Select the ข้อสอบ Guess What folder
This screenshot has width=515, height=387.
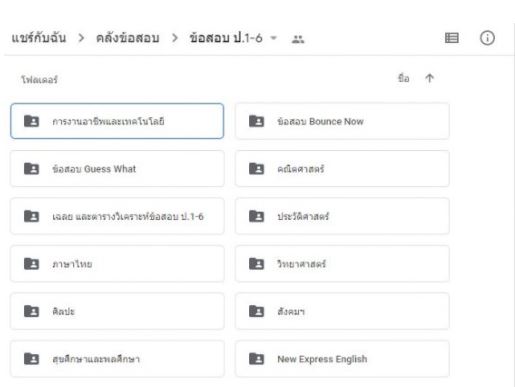(117, 169)
